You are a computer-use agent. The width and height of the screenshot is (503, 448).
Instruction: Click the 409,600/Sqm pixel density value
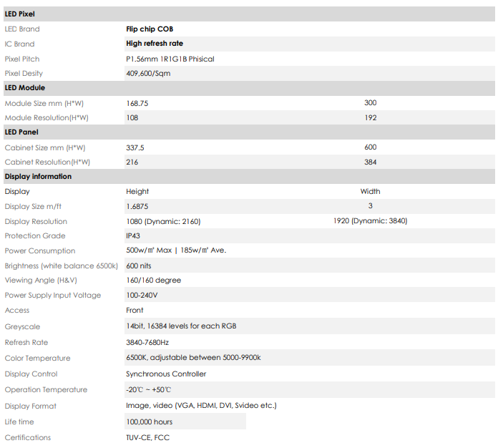pos(148,74)
